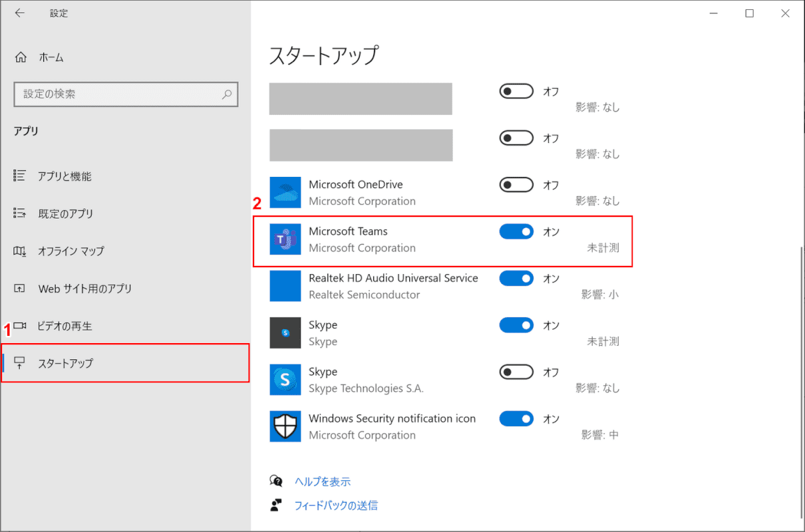Enable Skype Technologies S.A. startup switch
This screenshot has width=805, height=532.
(516, 372)
